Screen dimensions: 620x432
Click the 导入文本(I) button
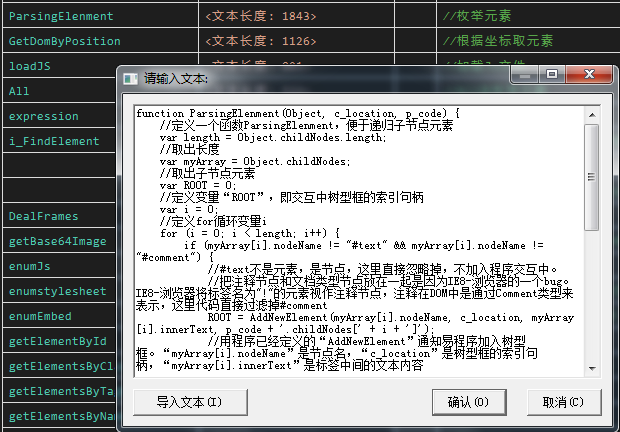[x=189, y=402]
